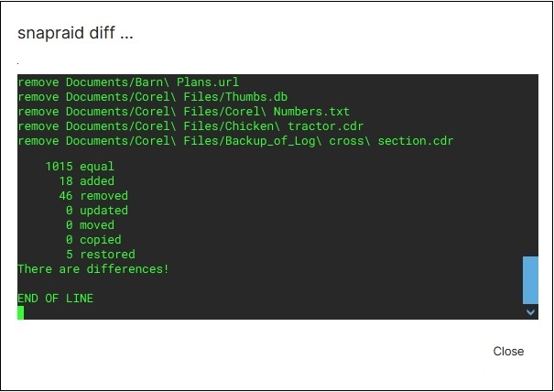Click the 'There are differences!' message

pyautogui.click(x=92, y=269)
